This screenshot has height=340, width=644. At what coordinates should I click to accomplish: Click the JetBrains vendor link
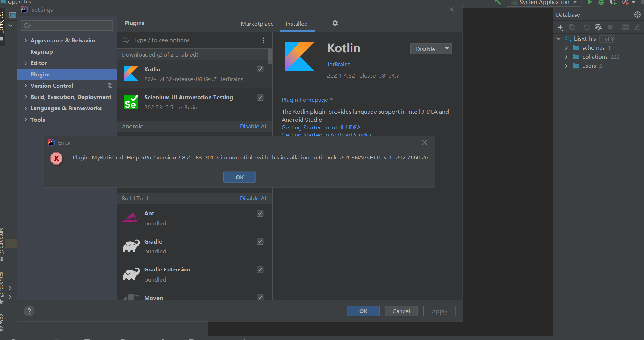coord(339,64)
